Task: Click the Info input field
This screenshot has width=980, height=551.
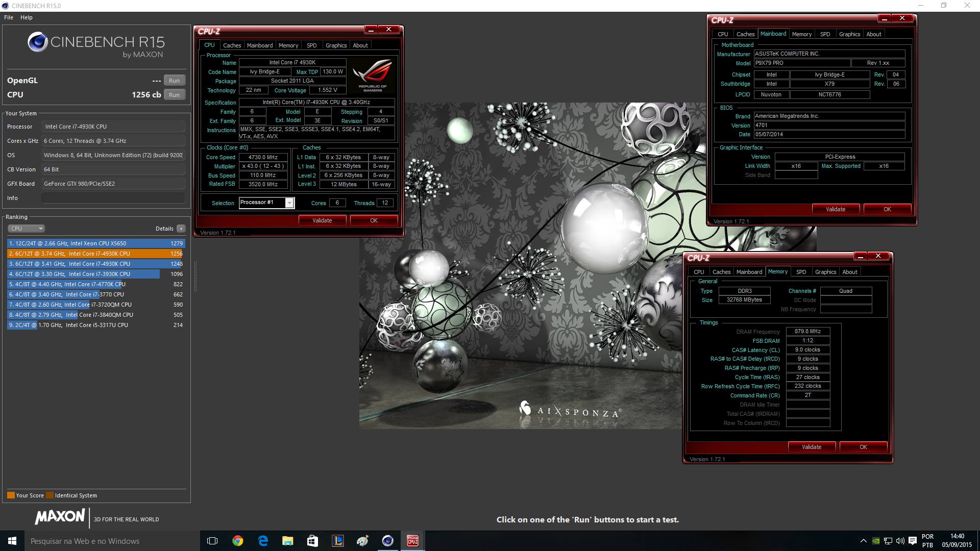Action: coord(113,198)
